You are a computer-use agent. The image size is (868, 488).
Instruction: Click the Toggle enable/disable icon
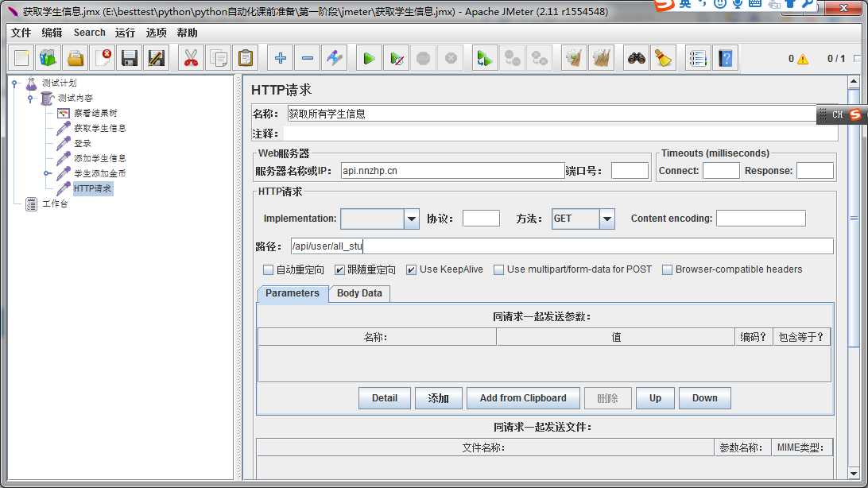point(335,58)
